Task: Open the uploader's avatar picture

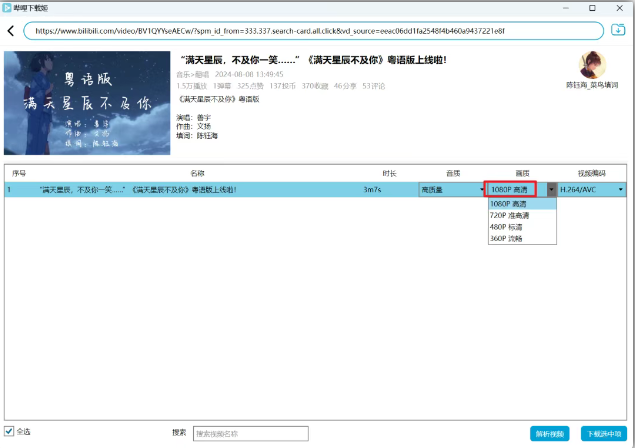Action: click(592, 65)
